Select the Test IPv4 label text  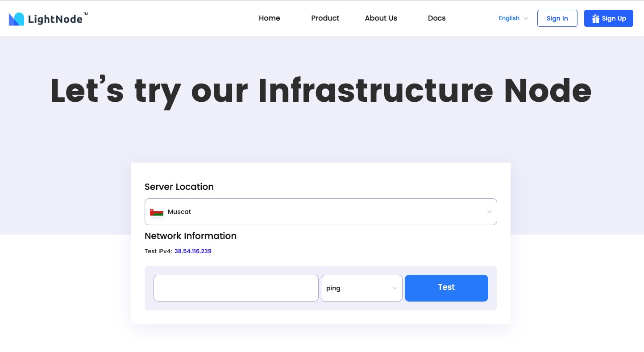pos(158,251)
